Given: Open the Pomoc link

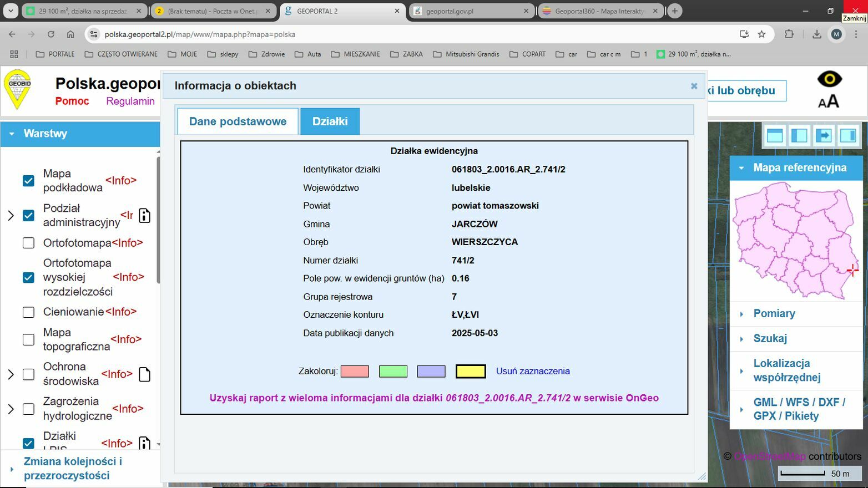Looking at the screenshot, I should click(72, 101).
